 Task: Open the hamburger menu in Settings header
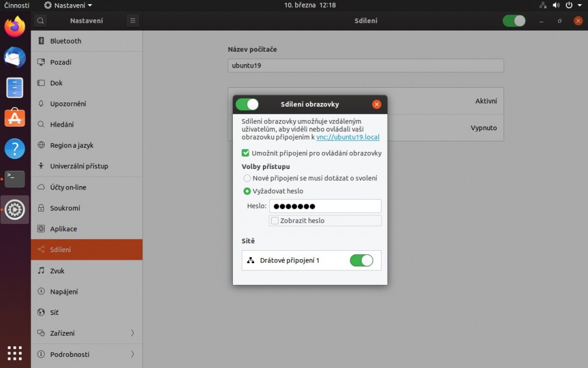click(x=133, y=21)
